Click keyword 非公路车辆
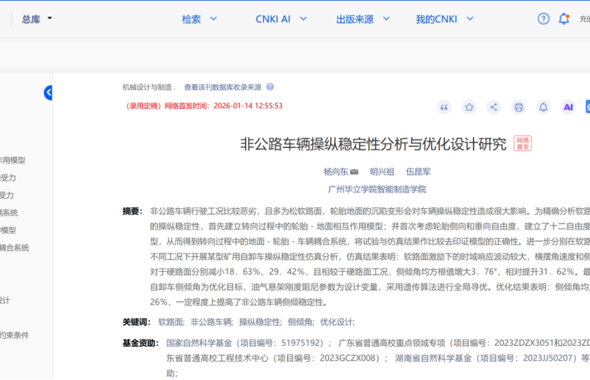The height and width of the screenshot is (380, 590). 212,322
